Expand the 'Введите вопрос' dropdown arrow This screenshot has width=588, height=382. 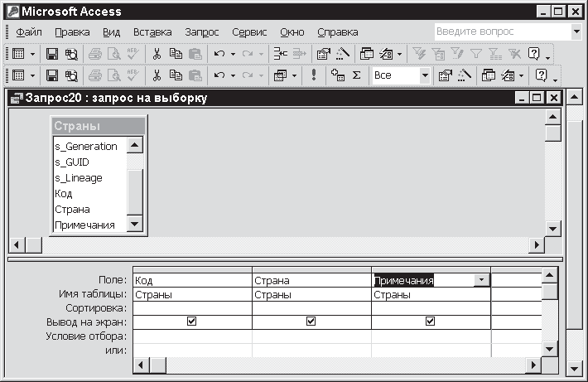pos(576,31)
